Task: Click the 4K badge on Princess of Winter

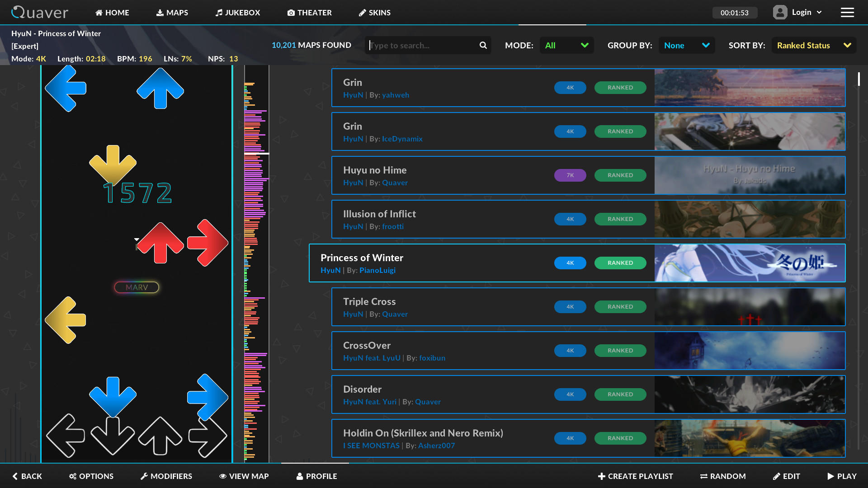Action: click(x=570, y=263)
